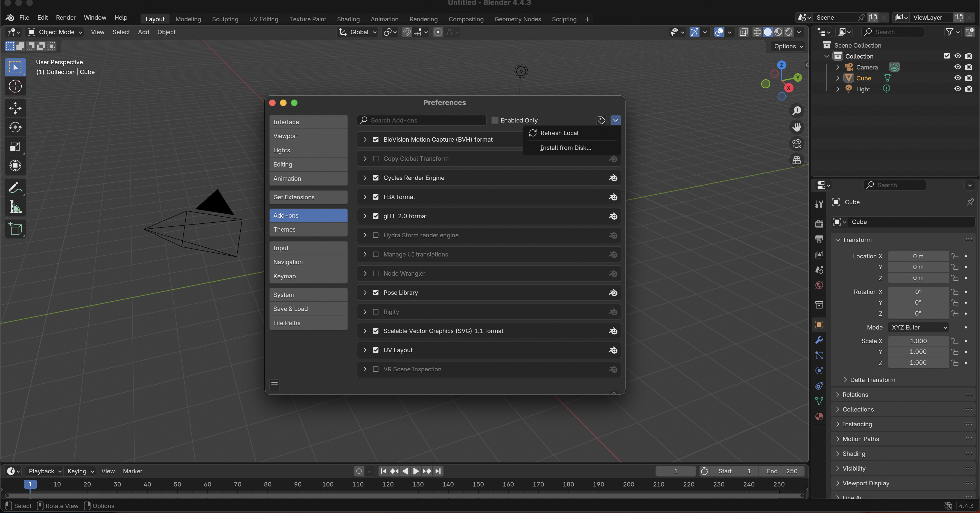
Task: Toggle camera view button in viewport
Action: tap(797, 144)
